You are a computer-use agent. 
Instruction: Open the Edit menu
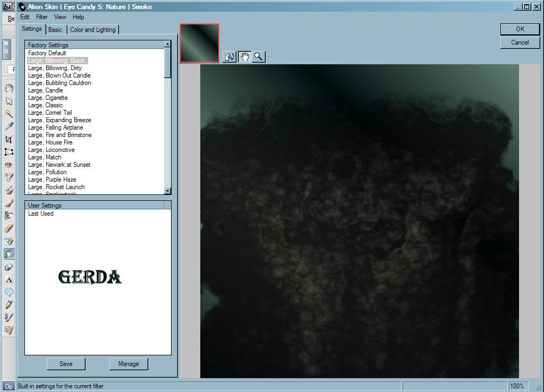point(24,17)
